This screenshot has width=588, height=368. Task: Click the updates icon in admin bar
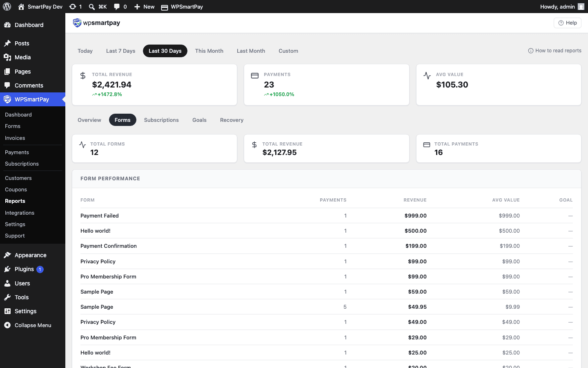pyautogui.click(x=72, y=7)
